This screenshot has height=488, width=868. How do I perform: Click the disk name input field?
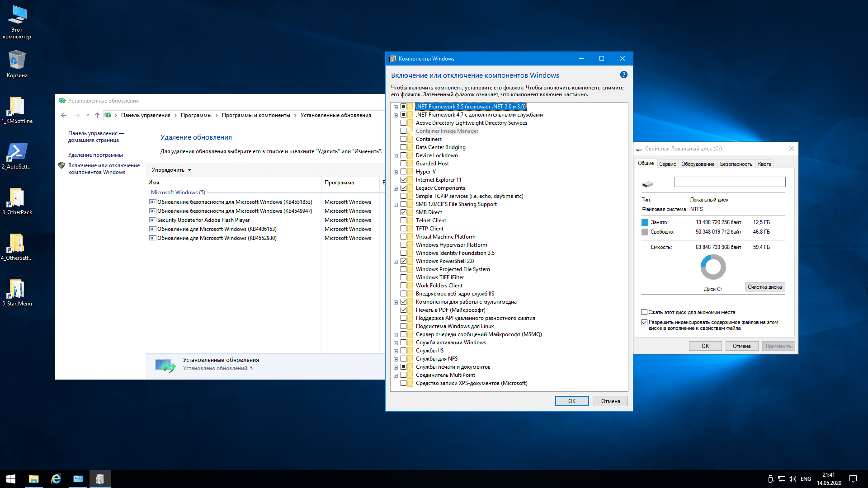[x=730, y=182]
